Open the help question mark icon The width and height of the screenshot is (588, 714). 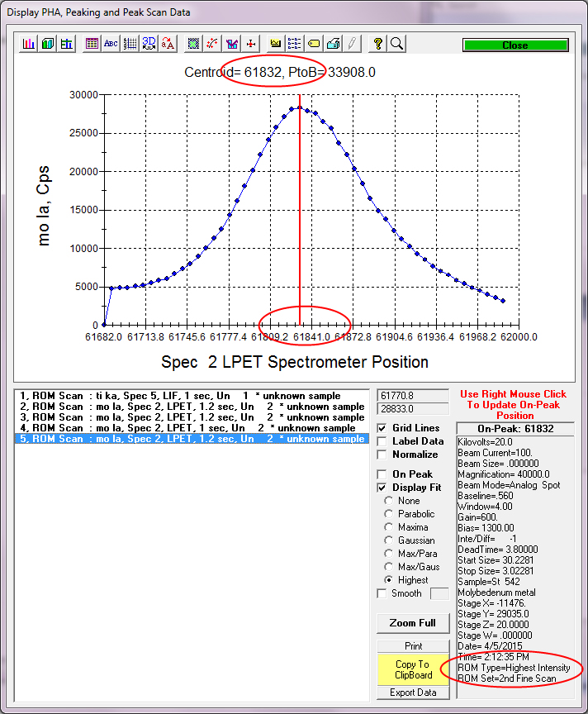377,44
